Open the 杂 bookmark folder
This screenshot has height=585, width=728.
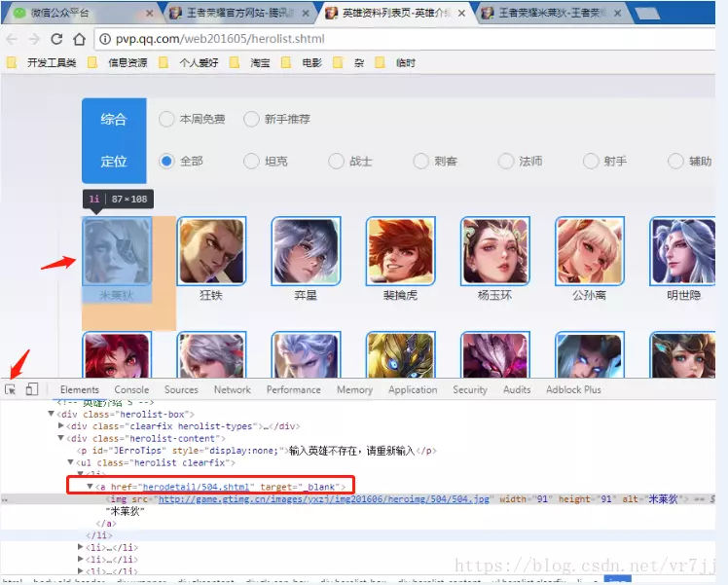click(348, 62)
